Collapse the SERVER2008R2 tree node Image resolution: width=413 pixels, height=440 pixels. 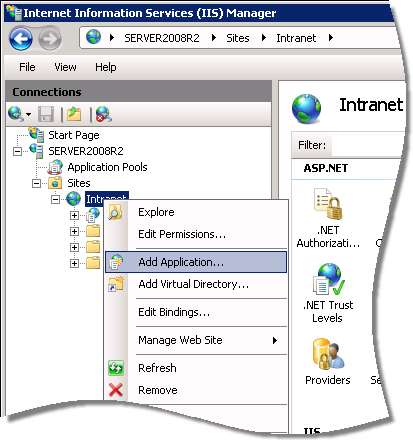click(17, 152)
